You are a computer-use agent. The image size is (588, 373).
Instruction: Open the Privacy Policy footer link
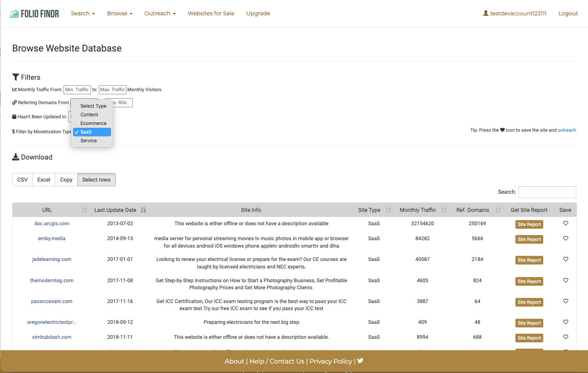[331, 361]
